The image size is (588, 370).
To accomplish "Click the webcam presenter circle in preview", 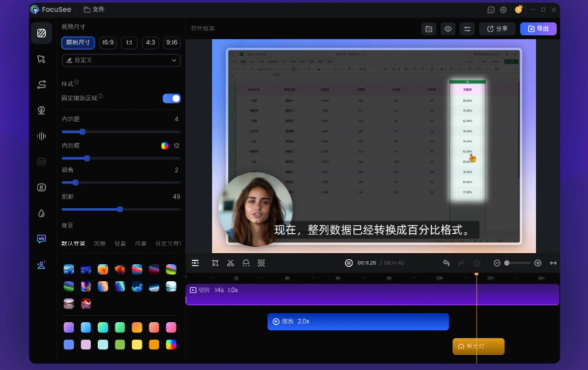I will point(256,209).
